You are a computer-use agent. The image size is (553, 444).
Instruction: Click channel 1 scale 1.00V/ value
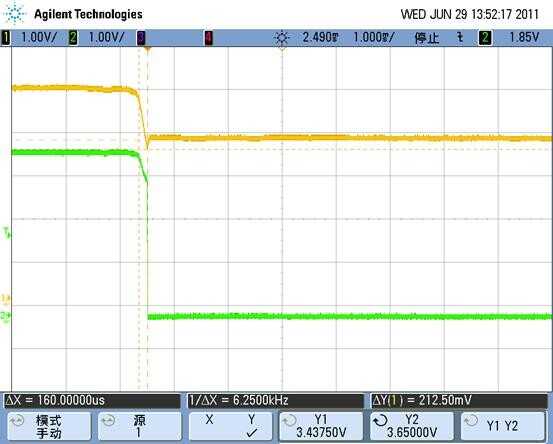(x=39, y=37)
